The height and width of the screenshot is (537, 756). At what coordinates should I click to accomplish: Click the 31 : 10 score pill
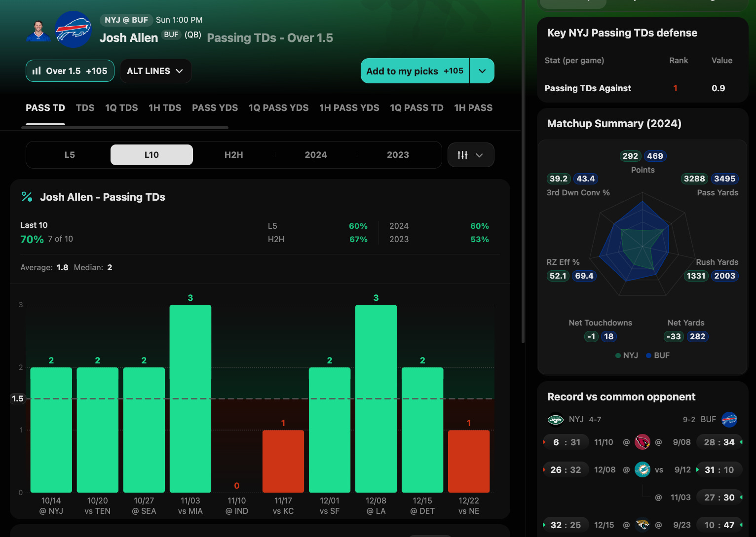719,470
